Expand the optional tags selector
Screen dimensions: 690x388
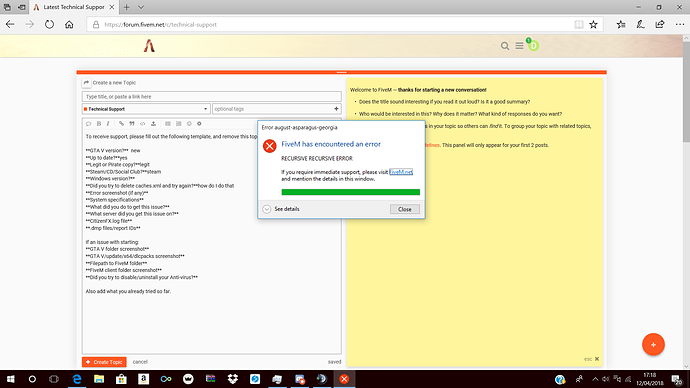click(x=276, y=109)
